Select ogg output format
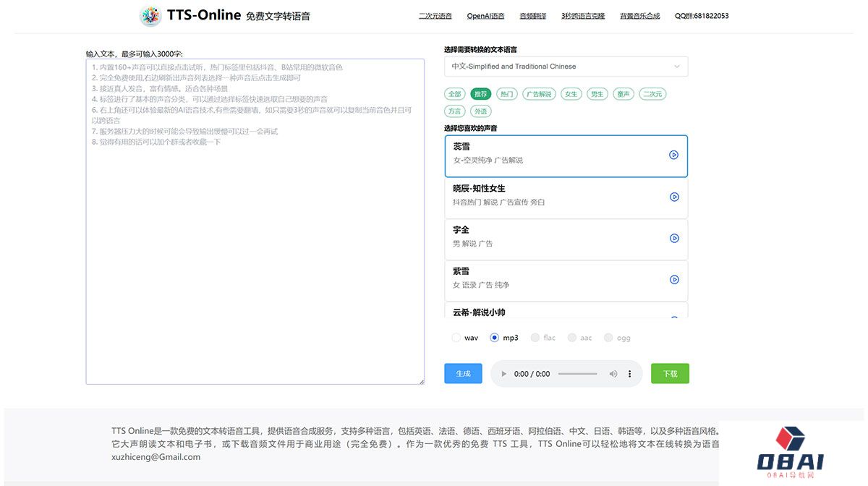The width and height of the screenshot is (868, 486). (608, 338)
